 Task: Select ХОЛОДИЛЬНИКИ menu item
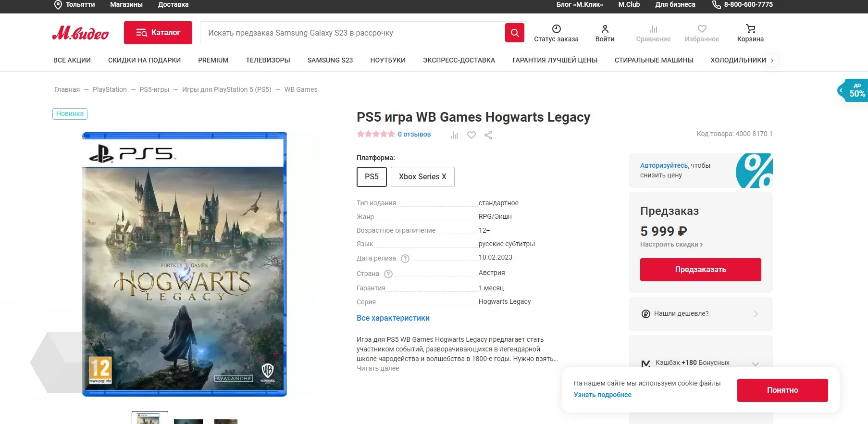click(x=738, y=60)
